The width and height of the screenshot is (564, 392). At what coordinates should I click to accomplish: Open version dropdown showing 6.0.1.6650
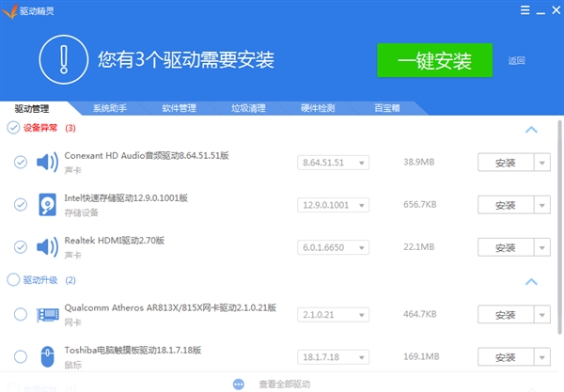coord(333,247)
